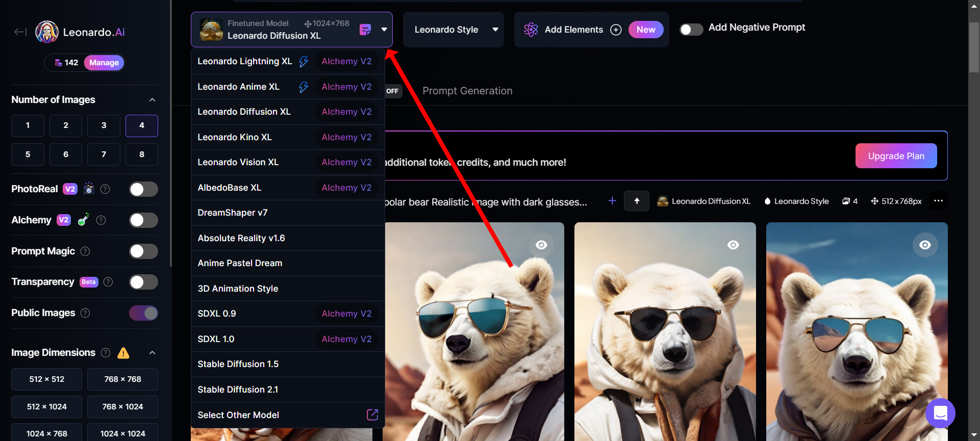Click the back arrow beside Leonardo.Ai logo

(x=20, y=32)
